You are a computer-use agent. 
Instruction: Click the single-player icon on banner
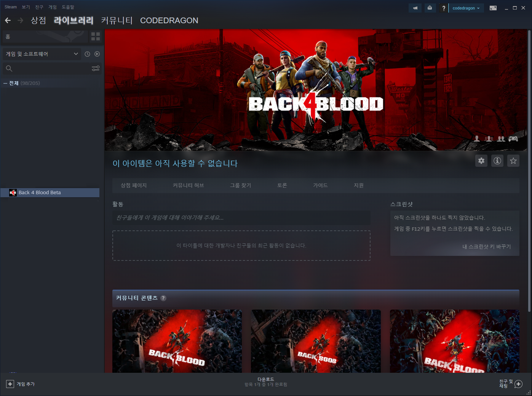click(x=477, y=139)
